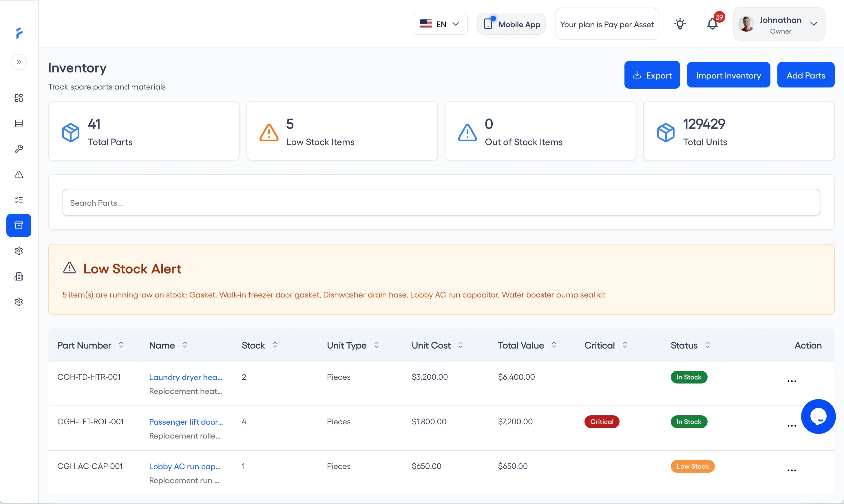Image resolution: width=844 pixels, height=504 pixels.
Task: Click Low Stock badge on Lobby AC row
Action: pos(693,466)
